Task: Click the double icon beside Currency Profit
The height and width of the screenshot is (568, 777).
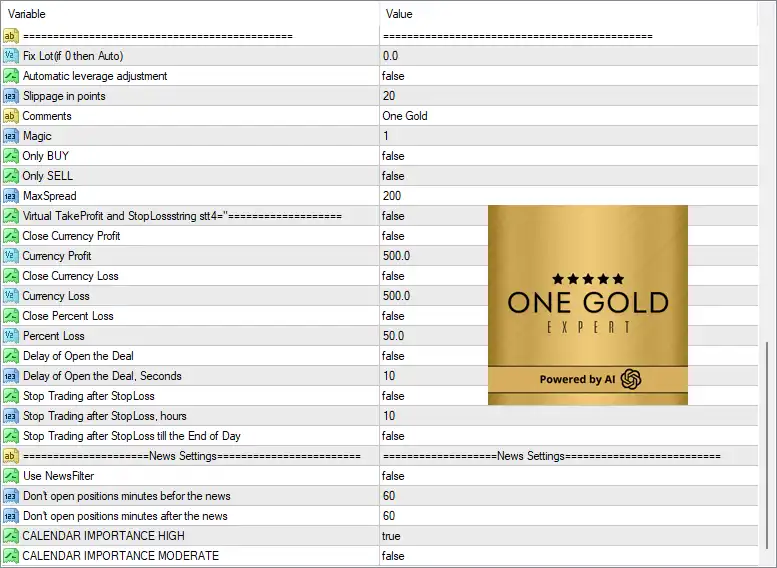Action: (10, 256)
